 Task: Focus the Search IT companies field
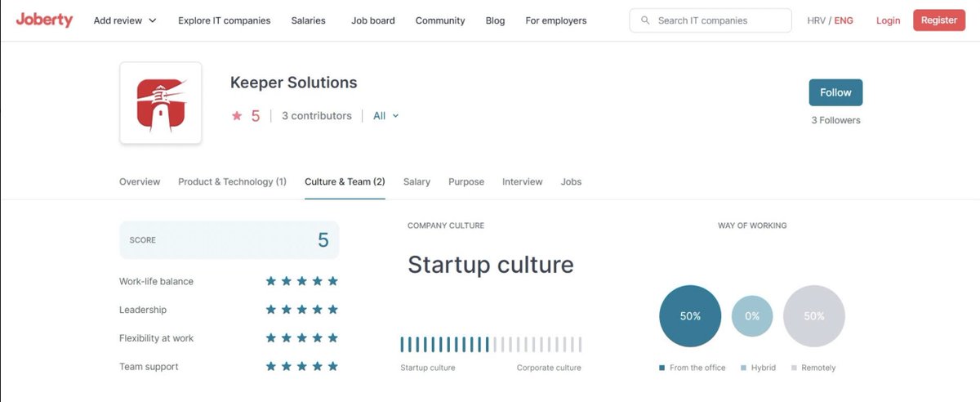tap(710, 20)
